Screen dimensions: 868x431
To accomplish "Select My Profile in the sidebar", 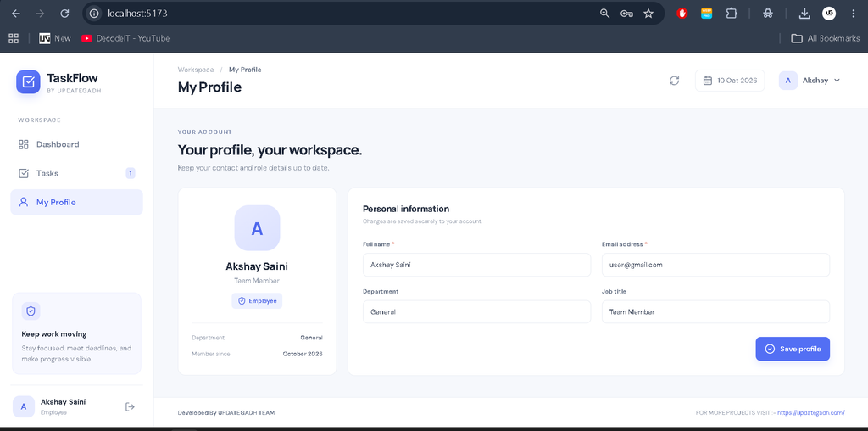I will coord(76,202).
